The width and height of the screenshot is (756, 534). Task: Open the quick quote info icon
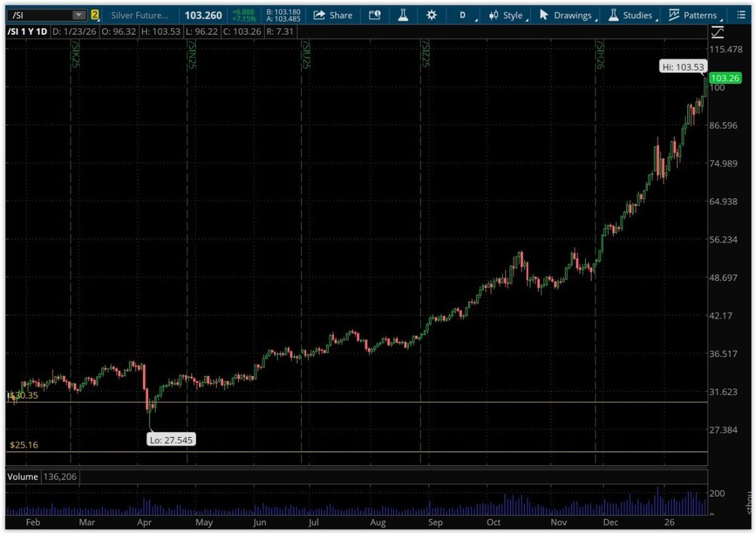click(x=375, y=15)
